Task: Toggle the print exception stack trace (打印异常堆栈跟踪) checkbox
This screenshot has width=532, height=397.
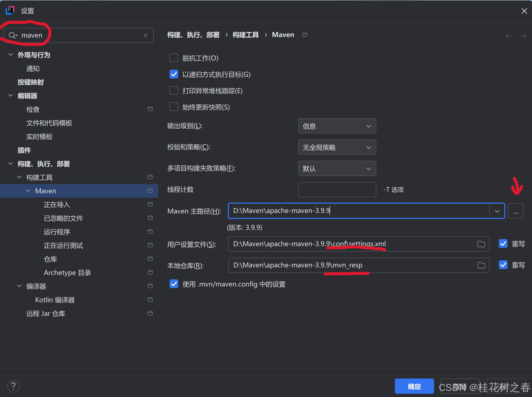Action: pyautogui.click(x=174, y=91)
